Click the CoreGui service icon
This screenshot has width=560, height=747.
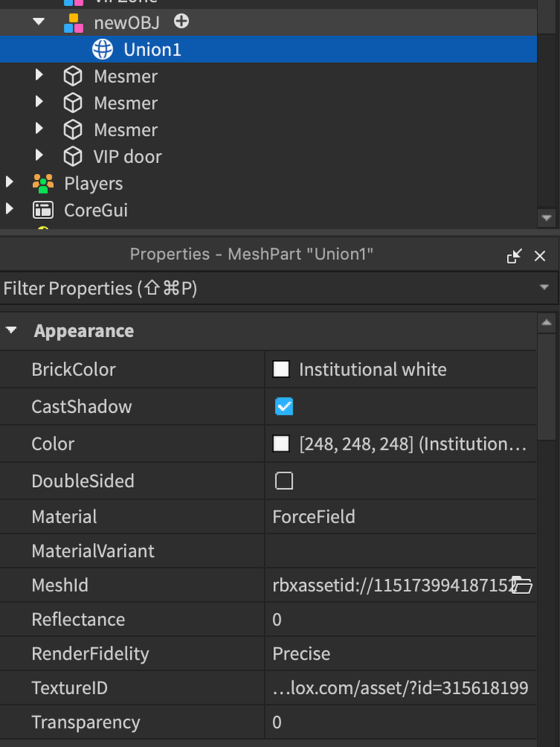coord(44,210)
